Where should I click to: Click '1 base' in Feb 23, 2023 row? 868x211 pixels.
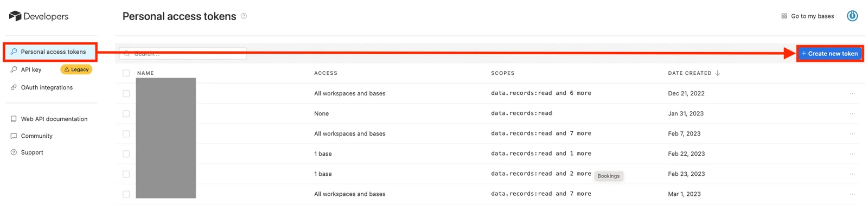[x=323, y=174]
